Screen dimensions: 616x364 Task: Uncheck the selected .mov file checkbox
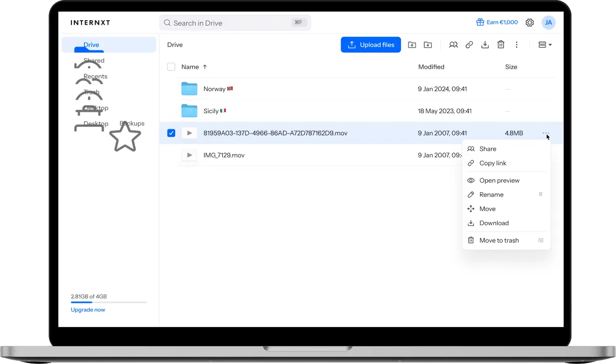171,133
